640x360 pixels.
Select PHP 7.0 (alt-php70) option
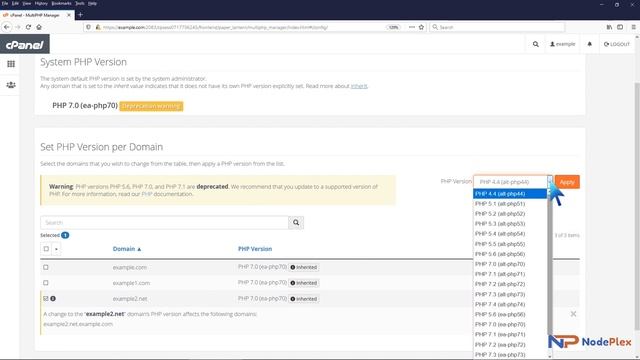click(510, 264)
